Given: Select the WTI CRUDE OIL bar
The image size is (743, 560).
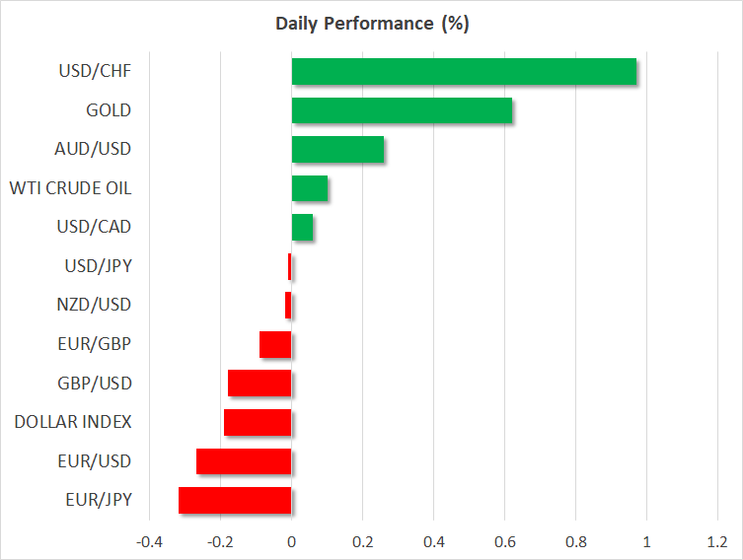Looking at the screenshot, I should click(310, 188).
